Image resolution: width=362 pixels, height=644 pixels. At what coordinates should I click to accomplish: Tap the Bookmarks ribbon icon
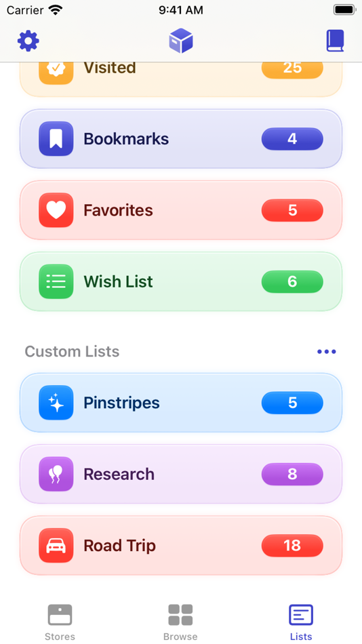pos(56,139)
